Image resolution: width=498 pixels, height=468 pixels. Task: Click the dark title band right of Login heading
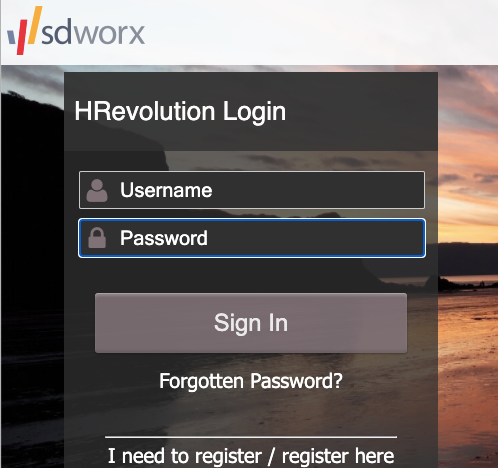tap(362, 111)
